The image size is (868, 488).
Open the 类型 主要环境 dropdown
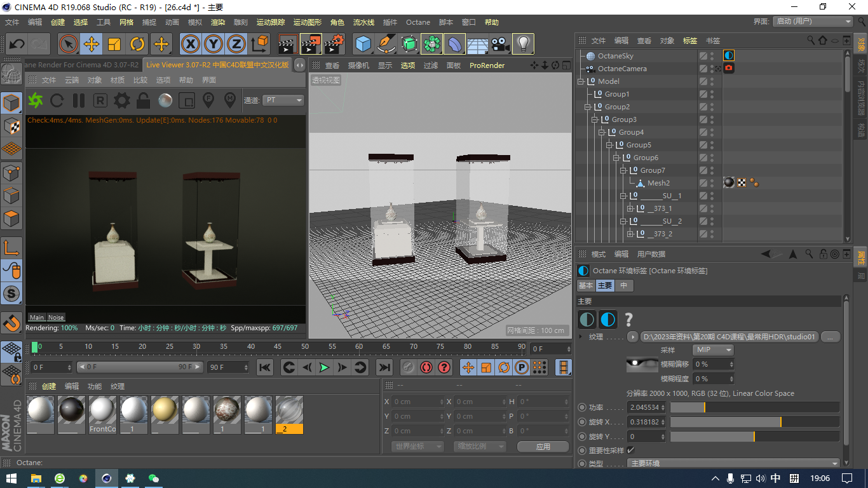(x=733, y=463)
